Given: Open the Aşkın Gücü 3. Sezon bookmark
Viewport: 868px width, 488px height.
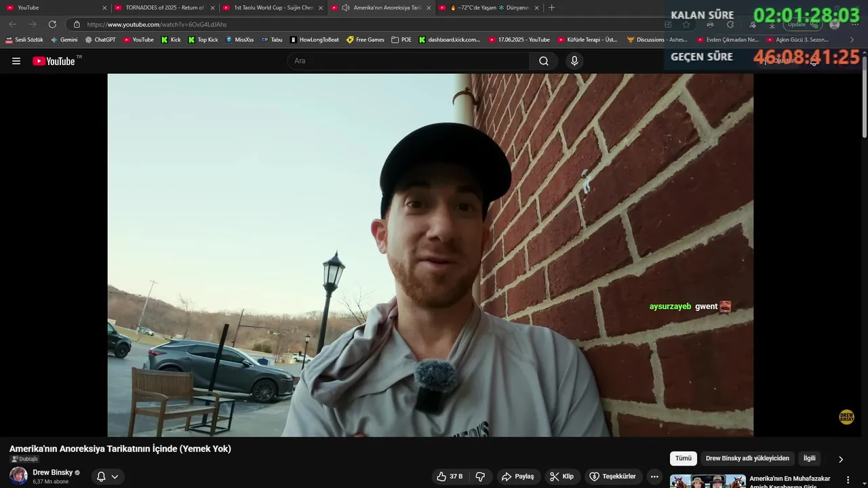Looking at the screenshot, I should [797, 39].
